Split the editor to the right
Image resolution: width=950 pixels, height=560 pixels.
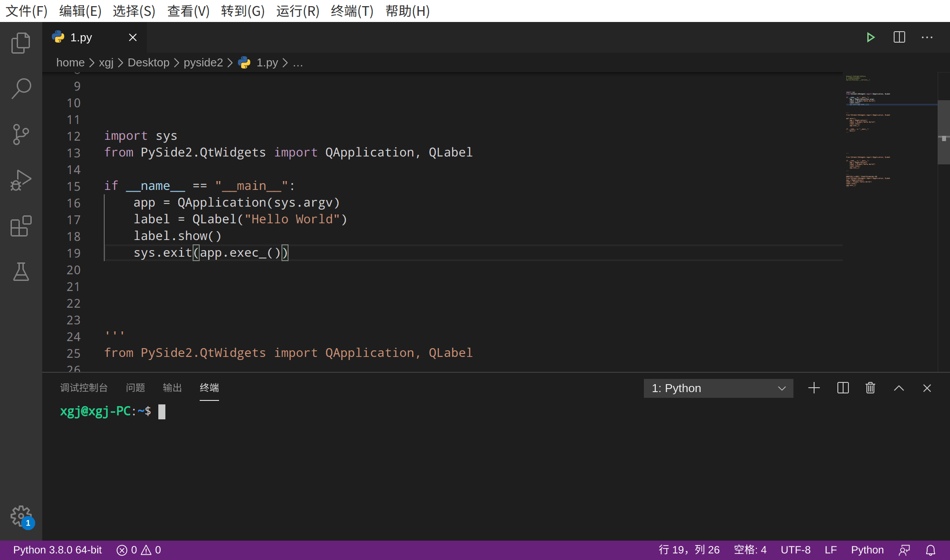pos(899,37)
